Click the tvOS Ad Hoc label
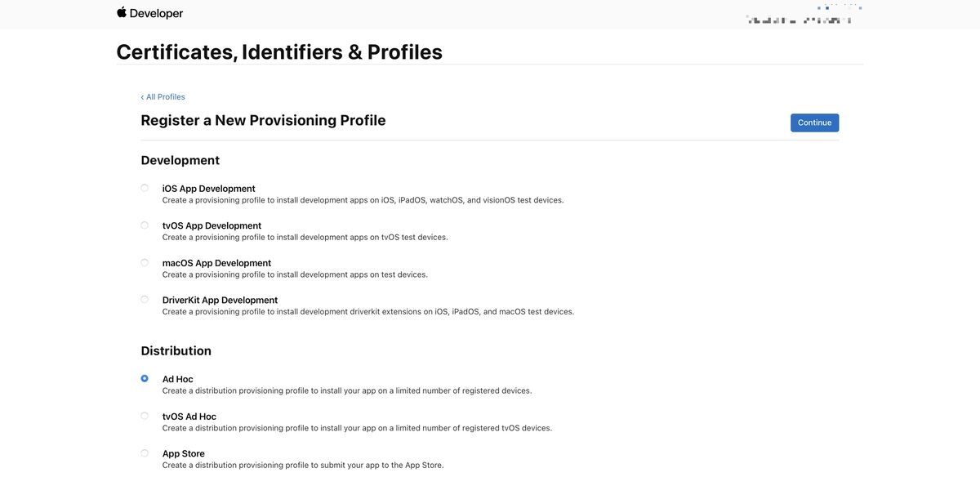 click(189, 417)
